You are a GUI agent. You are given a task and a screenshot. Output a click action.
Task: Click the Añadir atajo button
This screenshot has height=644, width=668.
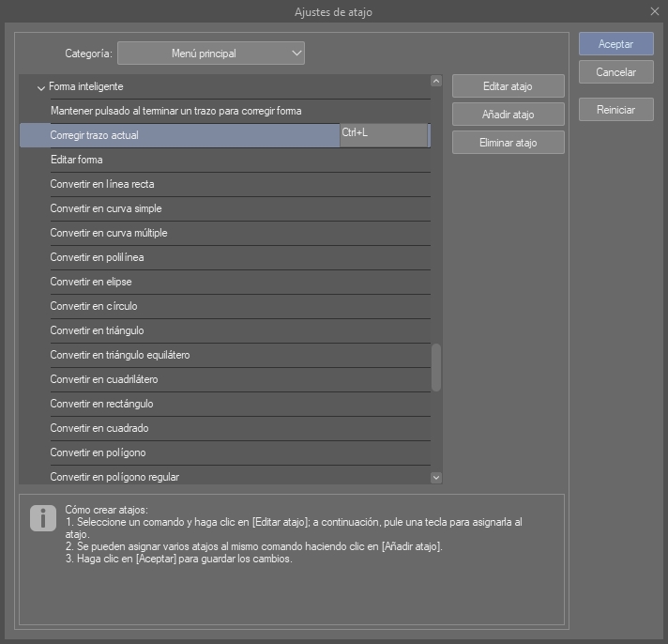[509, 115]
